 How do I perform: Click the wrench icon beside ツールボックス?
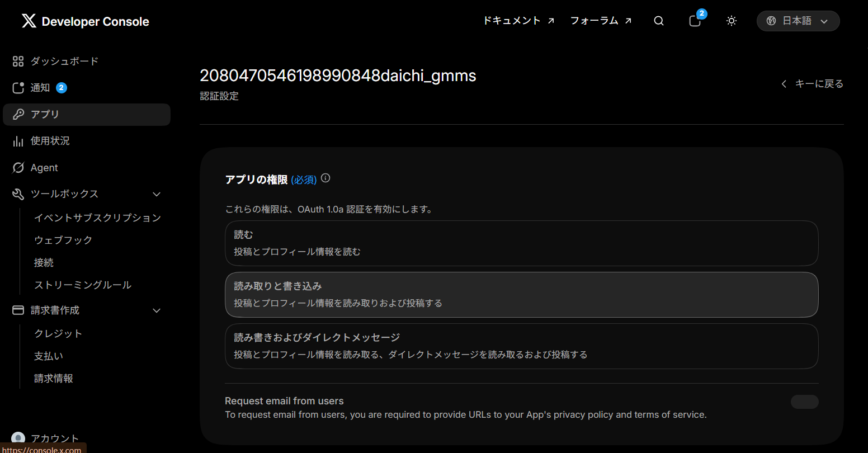pos(18,194)
